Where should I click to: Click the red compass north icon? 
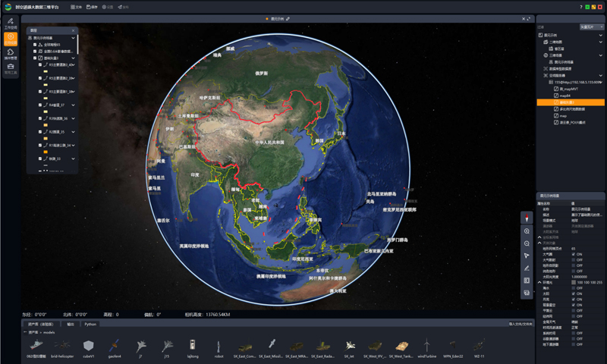tap(527, 217)
